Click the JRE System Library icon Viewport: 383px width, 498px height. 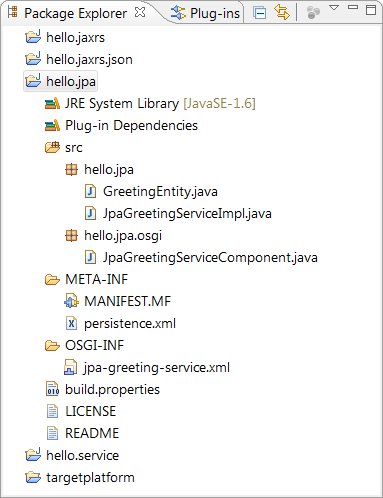52,104
